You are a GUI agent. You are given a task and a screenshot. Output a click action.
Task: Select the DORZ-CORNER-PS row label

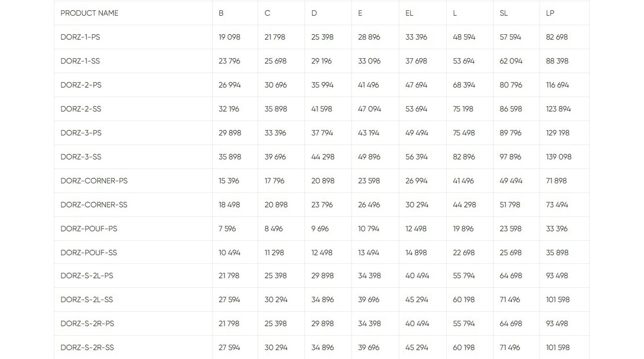[x=94, y=181]
